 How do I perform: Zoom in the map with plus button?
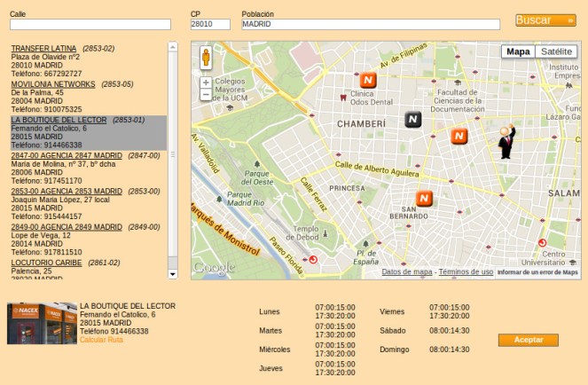(x=206, y=82)
